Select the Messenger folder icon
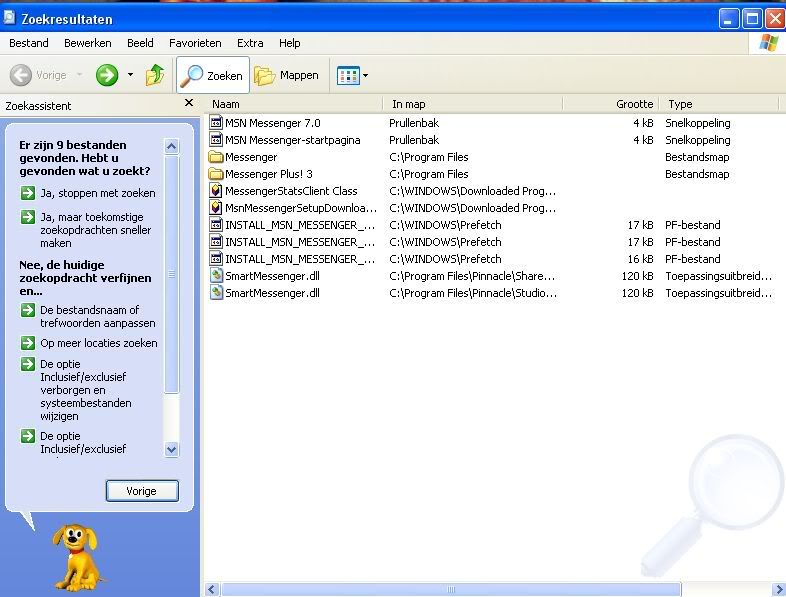The image size is (786, 597). pyautogui.click(x=216, y=157)
